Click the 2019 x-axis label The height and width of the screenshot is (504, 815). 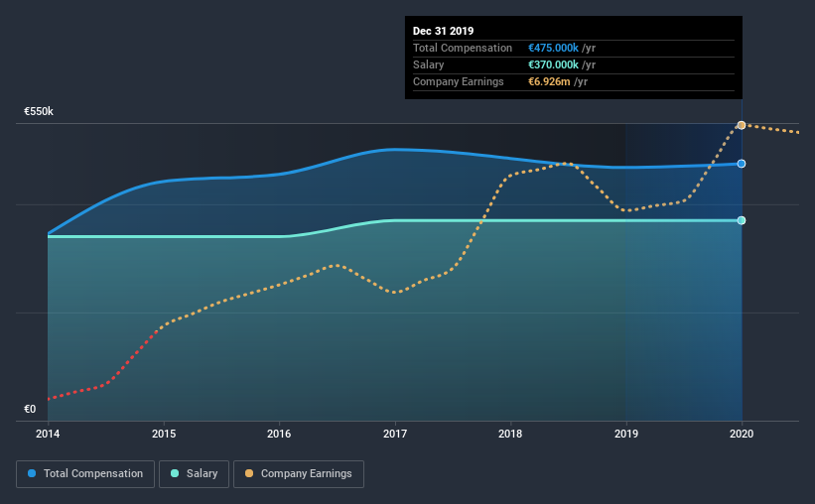626,434
